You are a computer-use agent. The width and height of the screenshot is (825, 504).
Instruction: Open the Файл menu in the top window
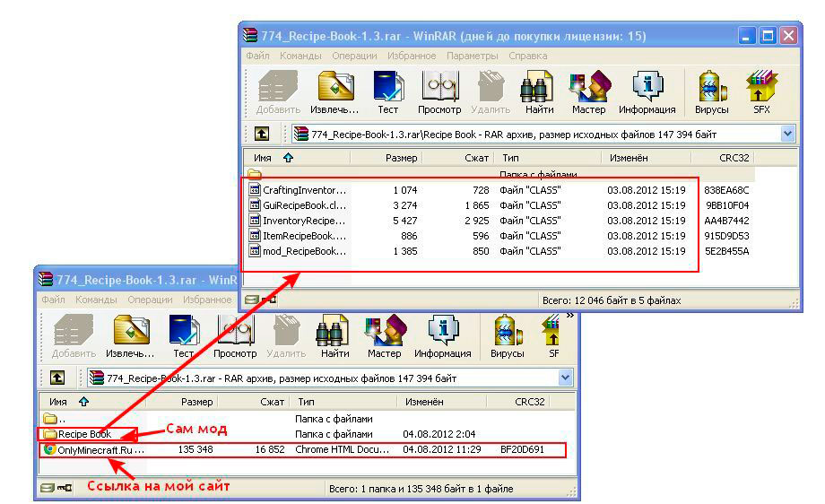[x=257, y=56]
